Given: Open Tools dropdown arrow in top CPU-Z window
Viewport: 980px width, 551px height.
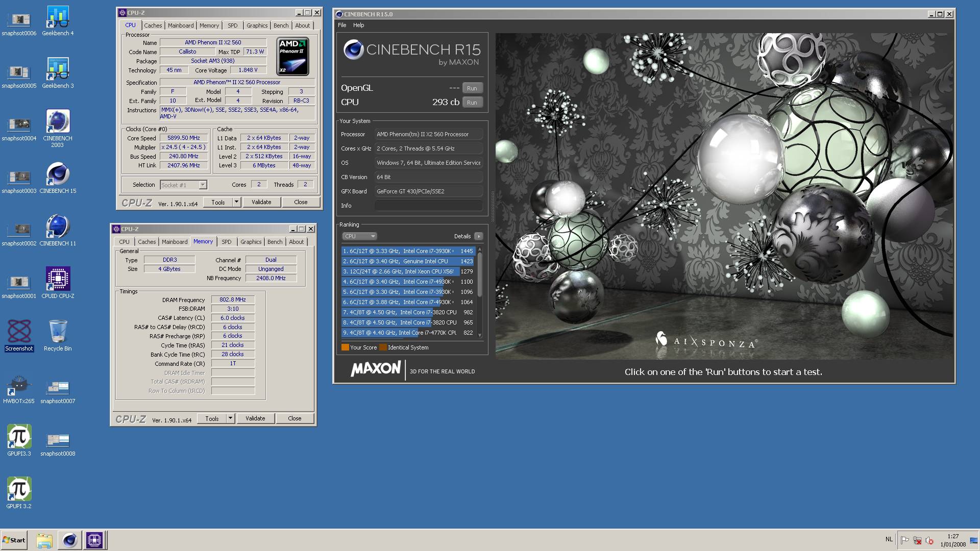Looking at the screenshot, I should (236, 202).
